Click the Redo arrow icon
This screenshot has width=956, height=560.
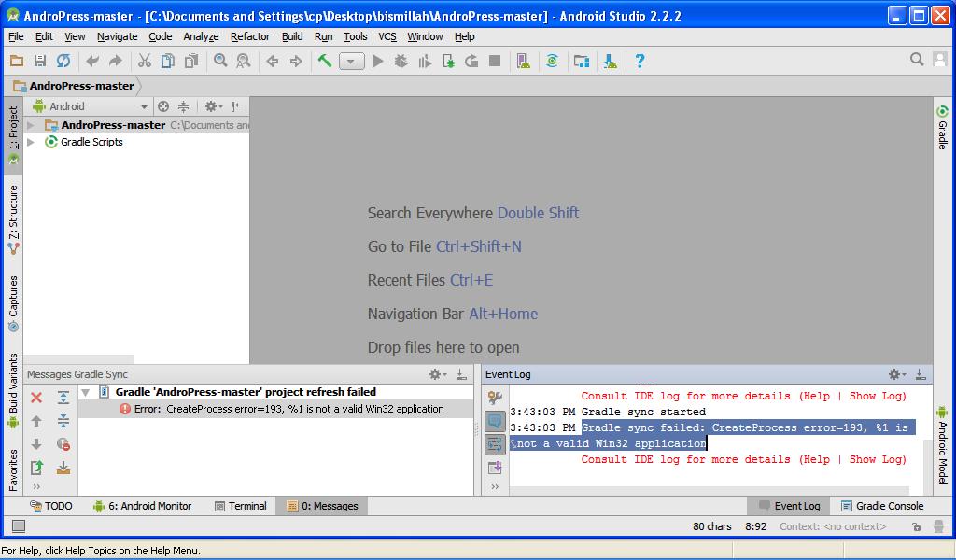[115, 61]
